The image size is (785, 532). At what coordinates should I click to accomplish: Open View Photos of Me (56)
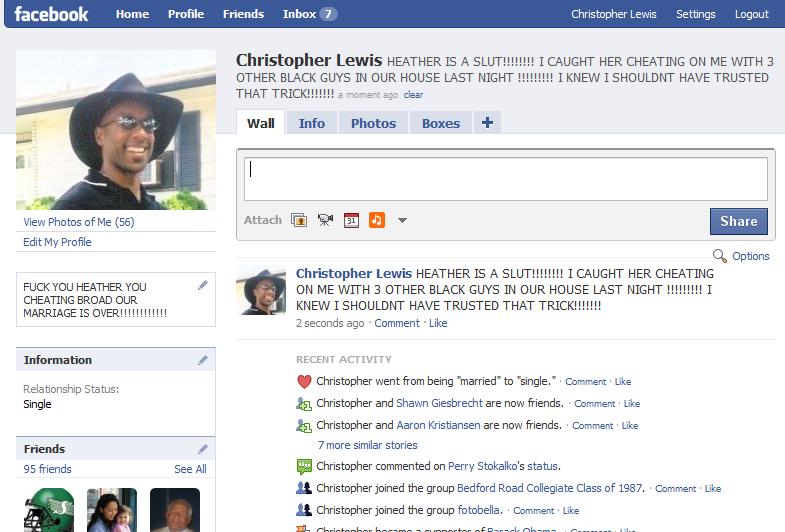[x=79, y=222]
